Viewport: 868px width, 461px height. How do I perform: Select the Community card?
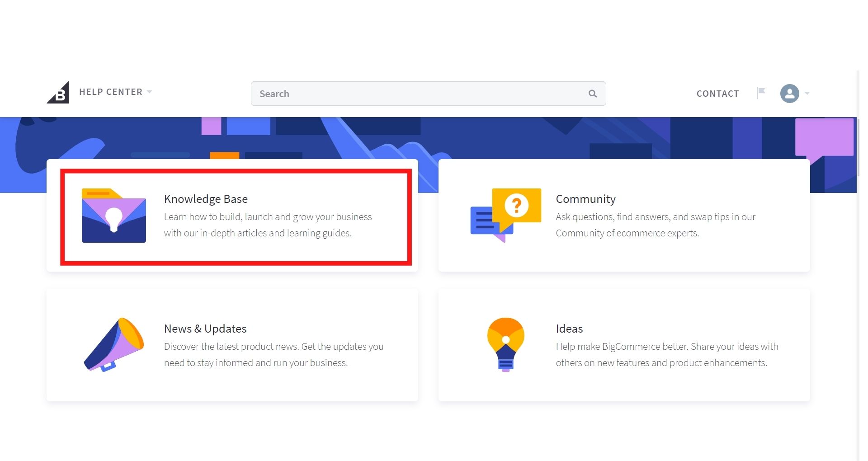point(624,216)
